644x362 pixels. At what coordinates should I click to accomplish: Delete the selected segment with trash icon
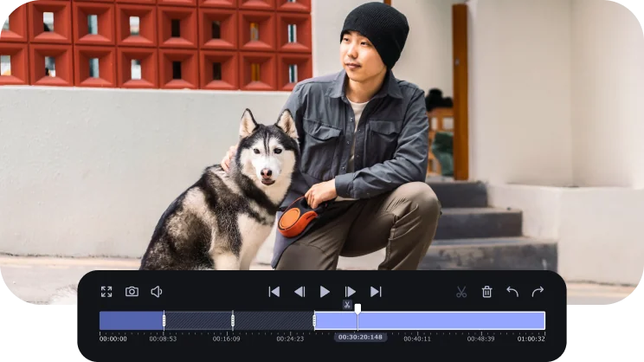click(486, 292)
